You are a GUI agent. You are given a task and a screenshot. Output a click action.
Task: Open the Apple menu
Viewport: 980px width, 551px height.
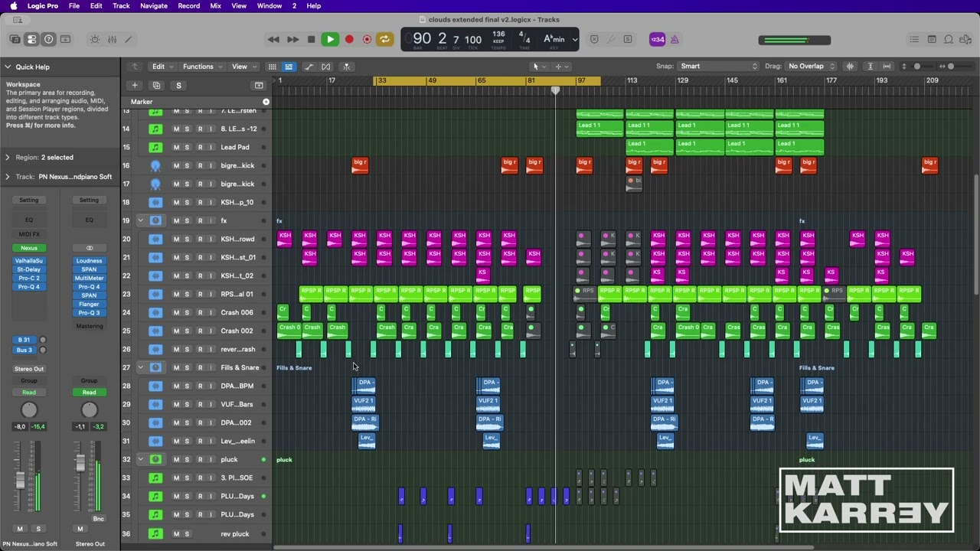click(x=13, y=6)
